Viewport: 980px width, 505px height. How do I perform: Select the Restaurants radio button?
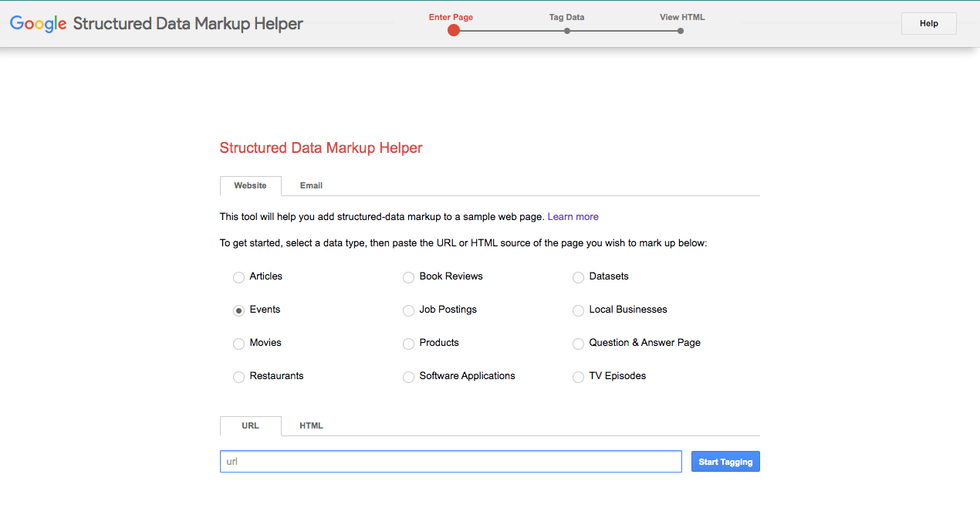pos(239,377)
